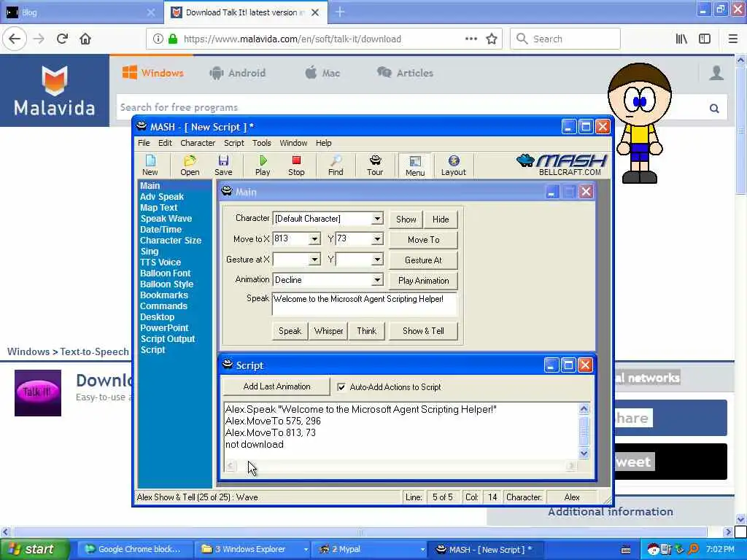
Task: Close the Download Talk It! tab
Action: [x=315, y=12]
